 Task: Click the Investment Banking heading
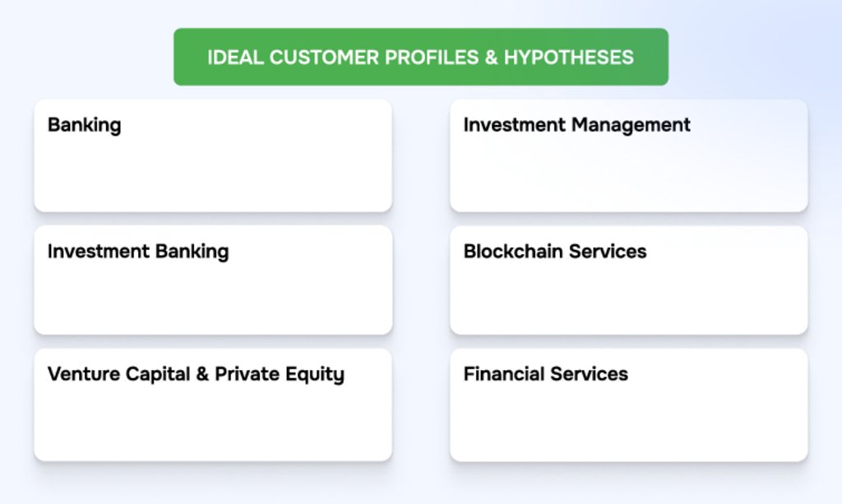(x=137, y=251)
